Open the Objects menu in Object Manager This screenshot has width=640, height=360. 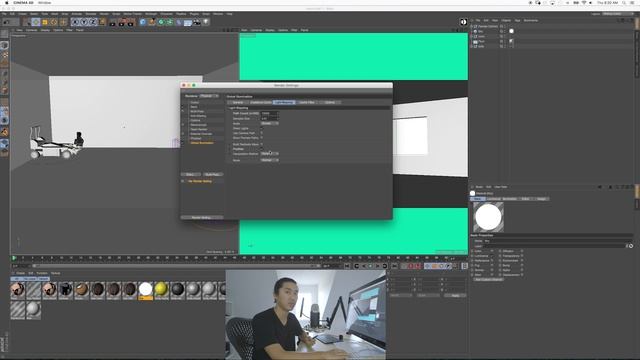click(506, 20)
